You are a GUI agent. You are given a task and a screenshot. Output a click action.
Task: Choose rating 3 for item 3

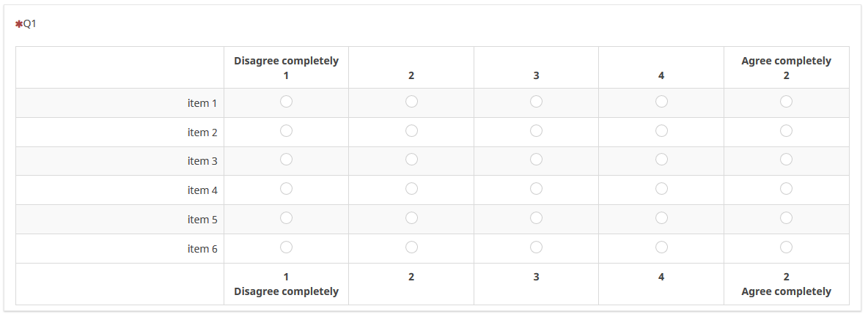click(536, 160)
